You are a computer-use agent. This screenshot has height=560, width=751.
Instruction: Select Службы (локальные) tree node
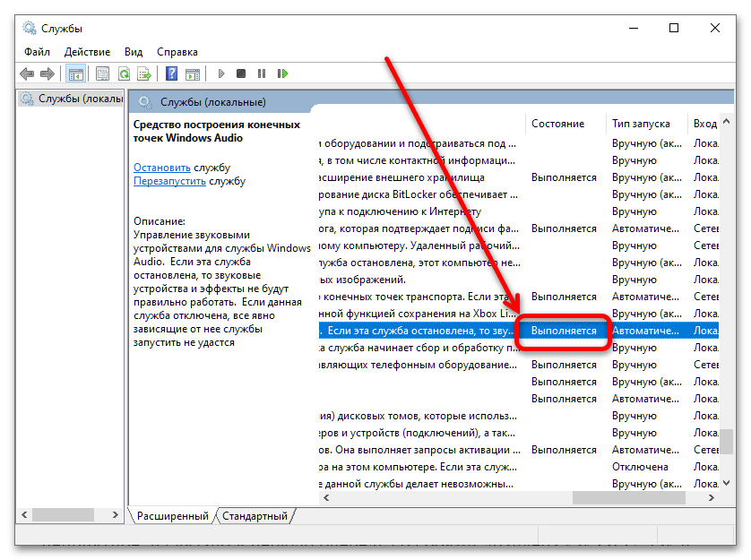pyautogui.click(x=71, y=99)
